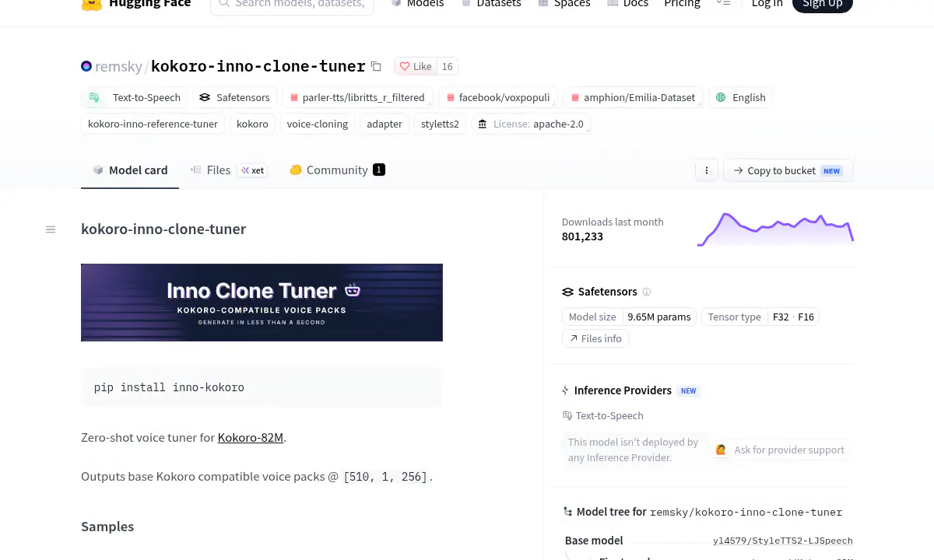Open the table of contents menu icon

[51, 229]
